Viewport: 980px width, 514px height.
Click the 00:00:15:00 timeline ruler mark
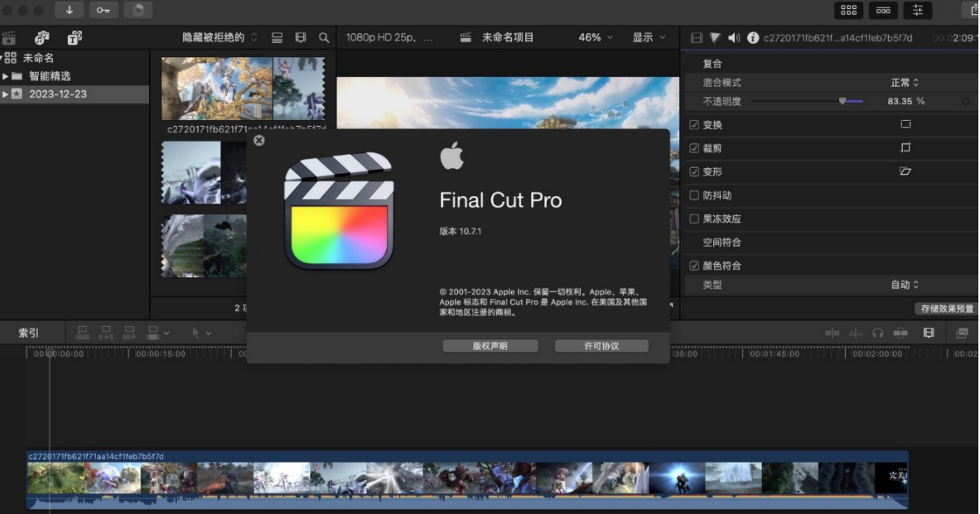coord(160,353)
